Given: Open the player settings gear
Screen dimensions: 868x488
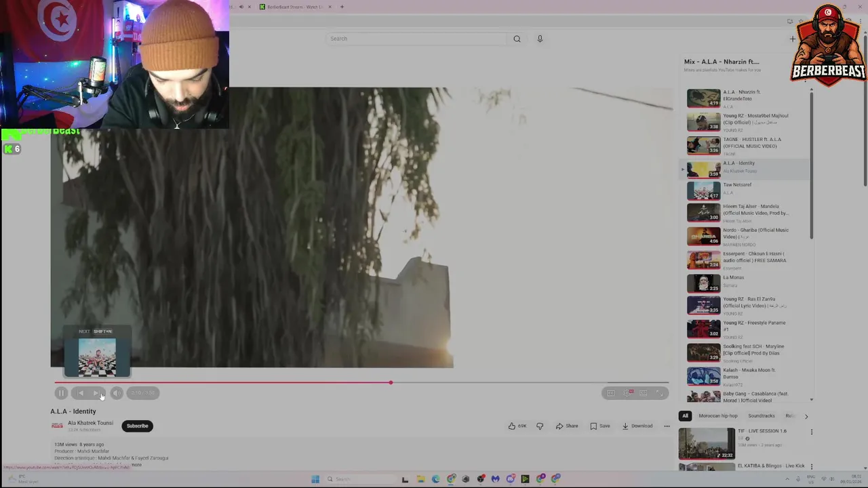Looking at the screenshot, I should pyautogui.click(x=628, y=393).
